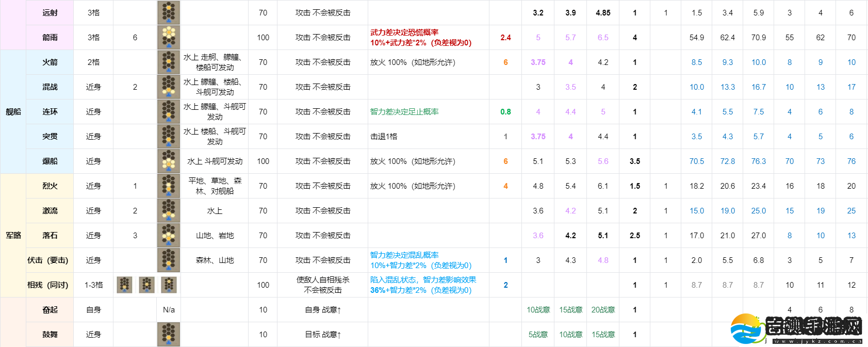
Task: Click the skill name 远射
Action: click(x=50, y=13)
